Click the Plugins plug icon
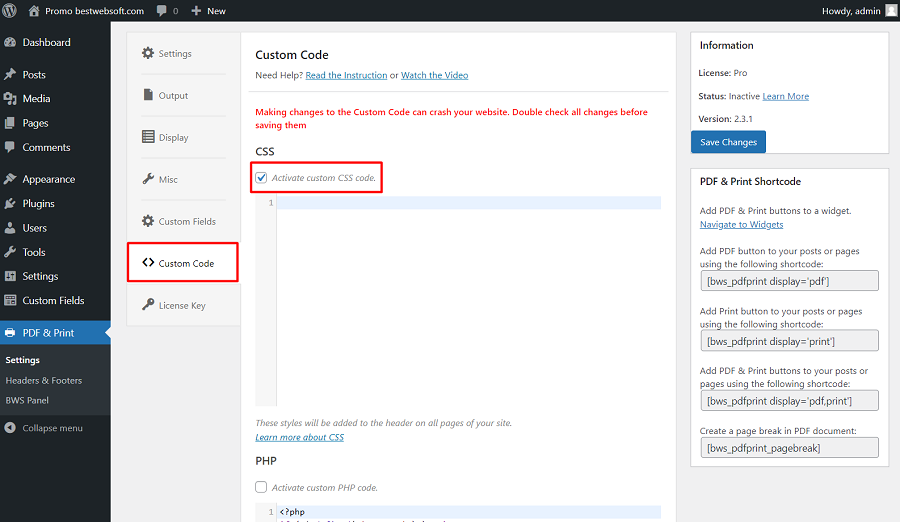The height and width of the screenshot is (522, 900). (x=10, y=203)
